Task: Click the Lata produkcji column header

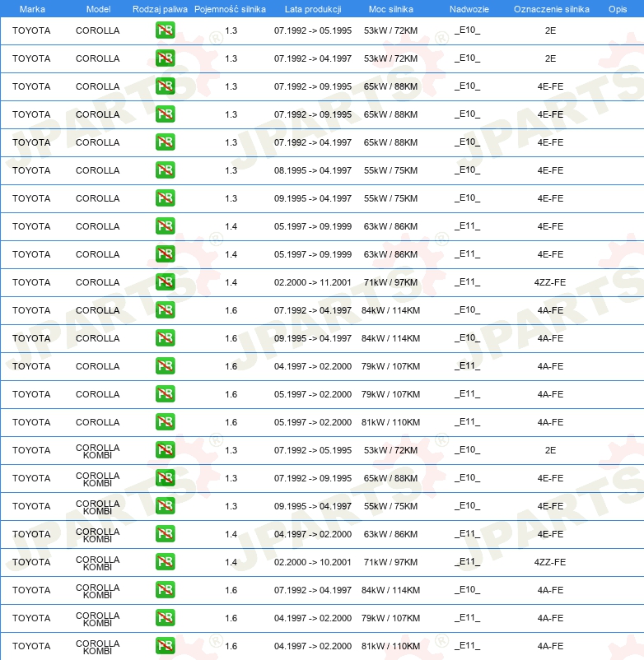Action: (x=313, y=9)
